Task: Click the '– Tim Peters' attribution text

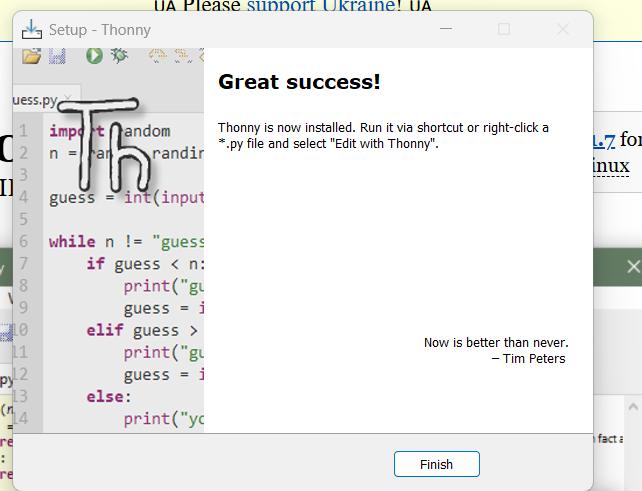Action: pos(528,359)
